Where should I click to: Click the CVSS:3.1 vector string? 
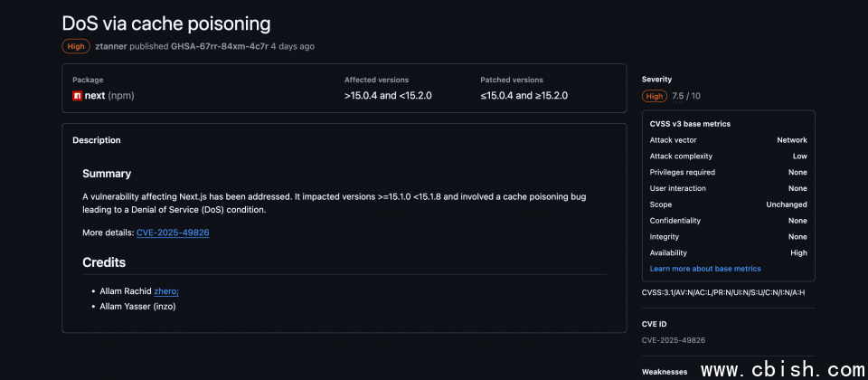point(723,292)
